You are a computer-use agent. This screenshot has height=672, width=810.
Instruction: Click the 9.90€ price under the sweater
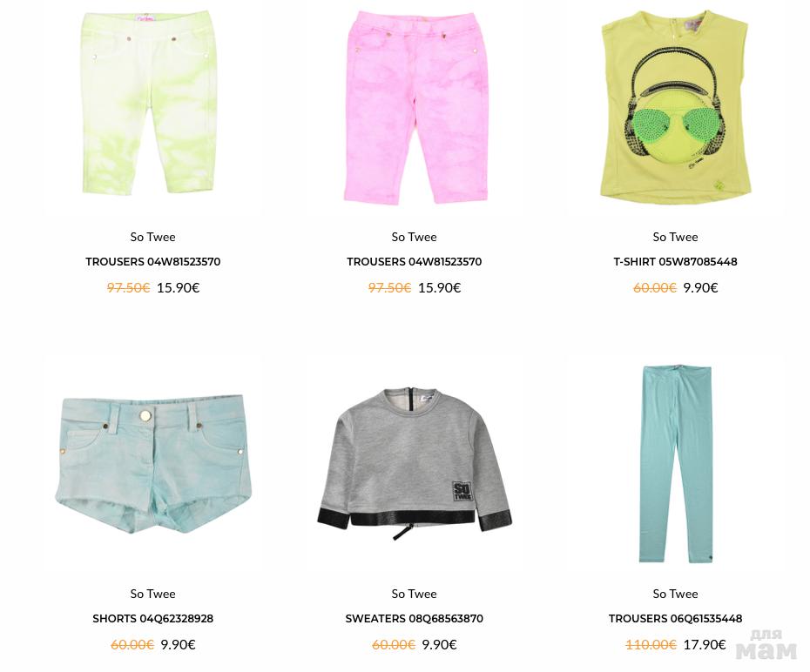(440, 645)
